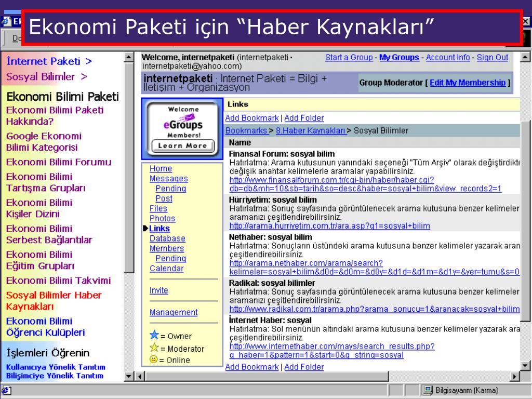
Task: Go to 8.Haber Kaynakları breadcrumb link
Action: click(311, 130)
